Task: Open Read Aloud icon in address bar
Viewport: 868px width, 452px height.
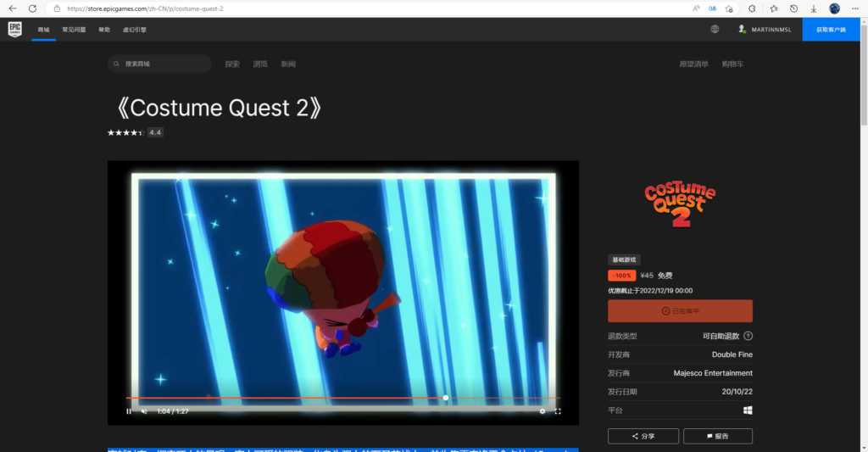Action: [x=696, y=8]
